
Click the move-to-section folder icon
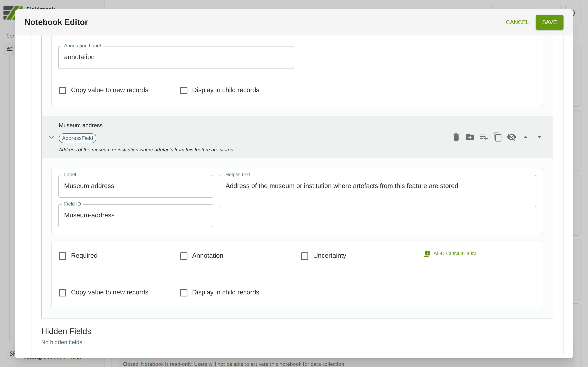click(x=470, y=137)
